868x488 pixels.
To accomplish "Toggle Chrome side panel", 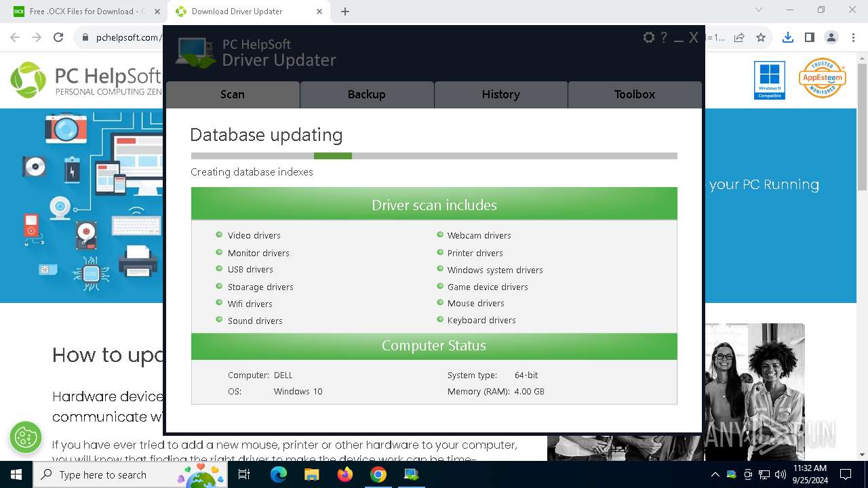I will pyautogui.click(x=809, y=38).
